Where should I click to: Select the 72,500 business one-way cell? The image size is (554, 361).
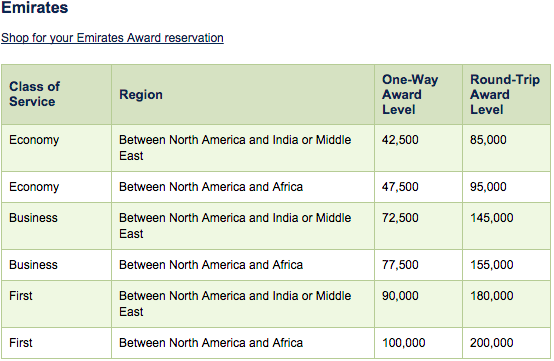400,218
